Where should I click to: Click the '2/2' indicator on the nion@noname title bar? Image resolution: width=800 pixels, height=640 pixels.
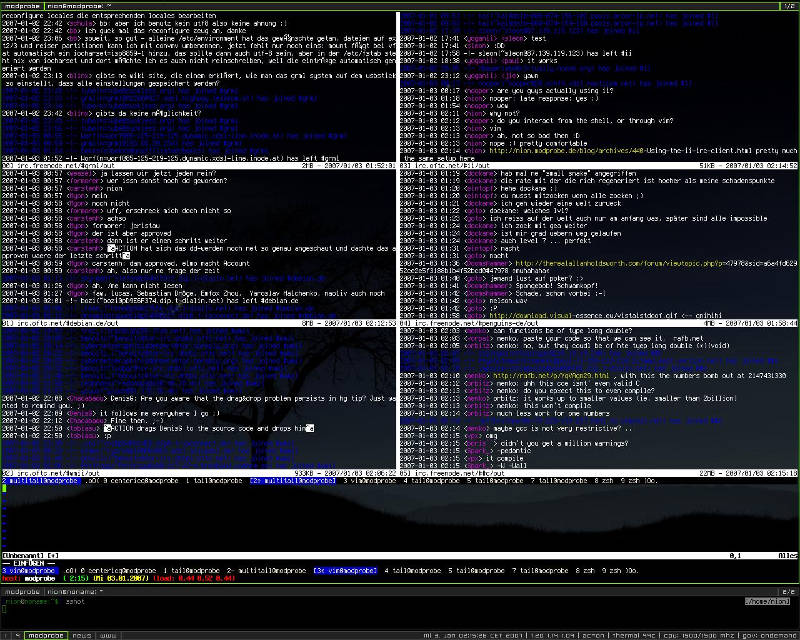[788, 592]
